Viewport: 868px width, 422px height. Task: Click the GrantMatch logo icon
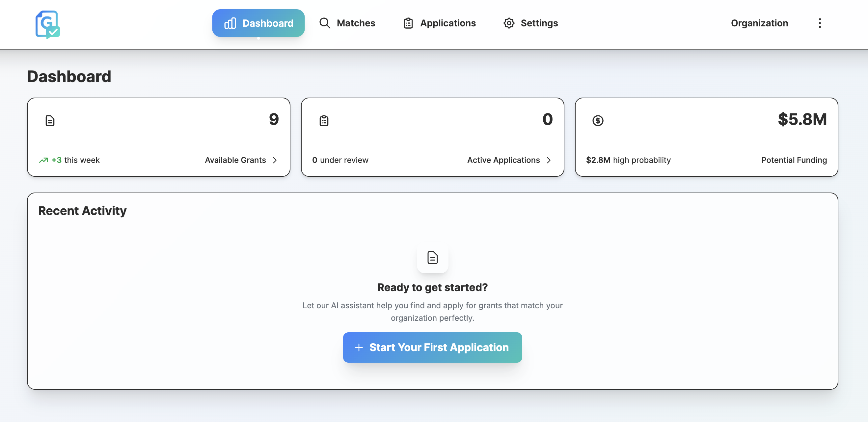tap(47, 24)
